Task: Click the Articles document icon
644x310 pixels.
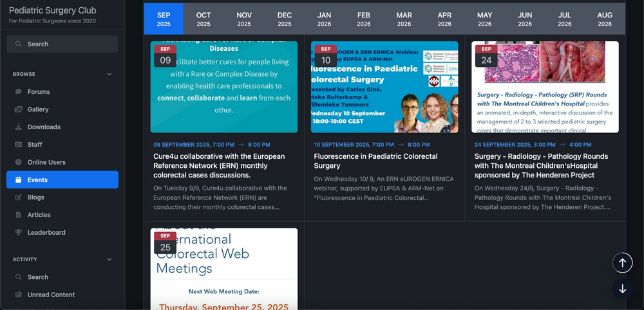Action: pos(18,215)
